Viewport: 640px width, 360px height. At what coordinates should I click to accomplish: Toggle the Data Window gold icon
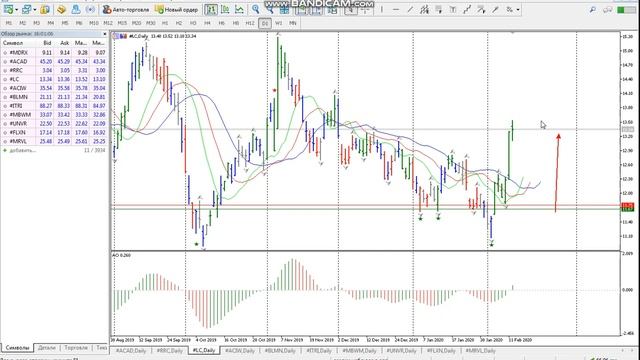[61, 9]
